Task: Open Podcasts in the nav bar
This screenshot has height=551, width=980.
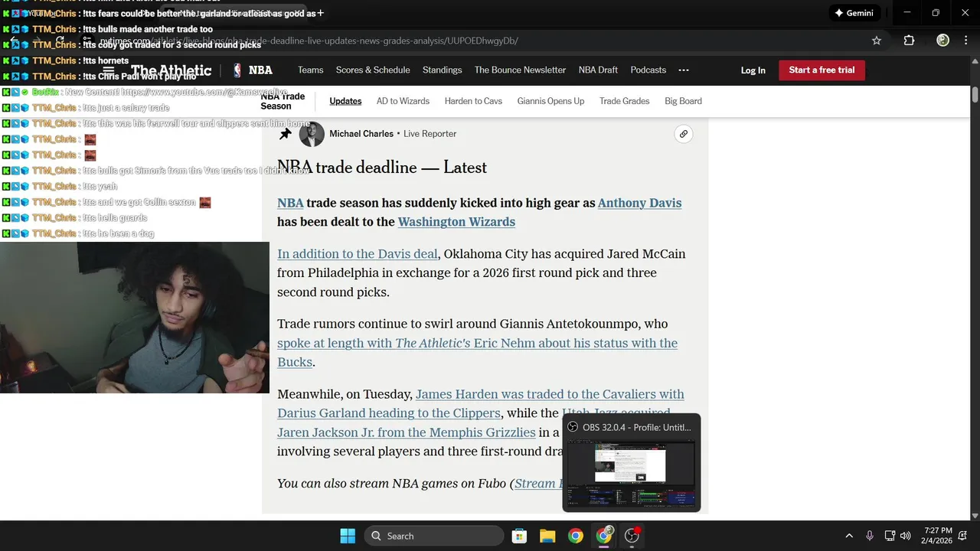Action: [648, 70]
